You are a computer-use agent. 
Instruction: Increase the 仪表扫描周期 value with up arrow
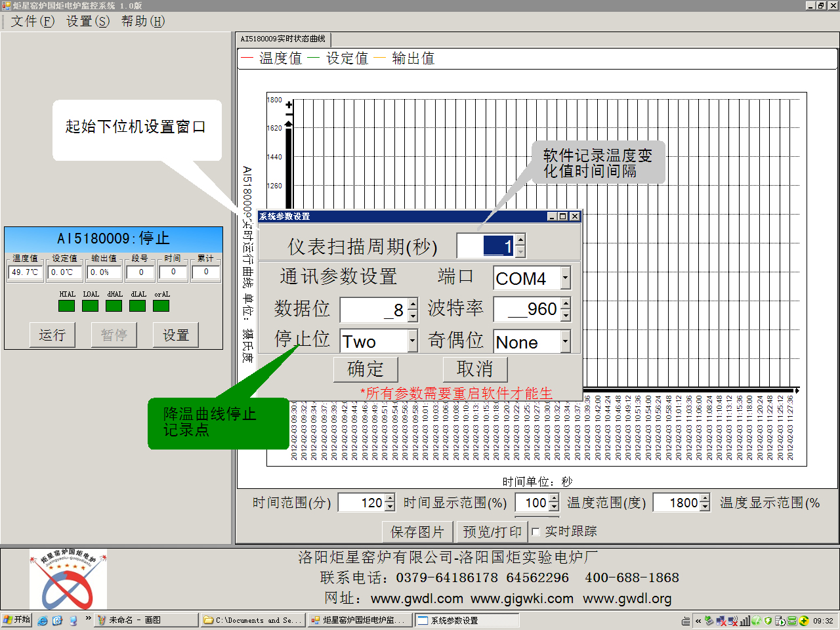coord(520,240)
